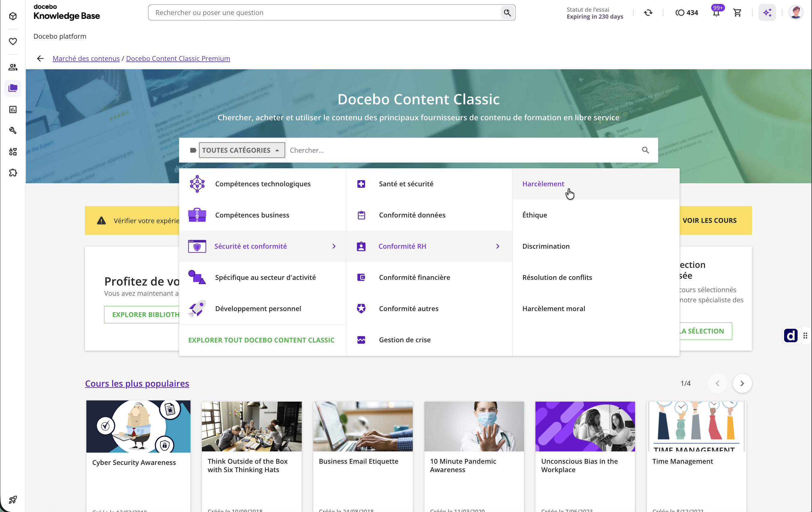Click the Voir les cours button
This screenshot has height=512, width=812.
coord(709,220)
